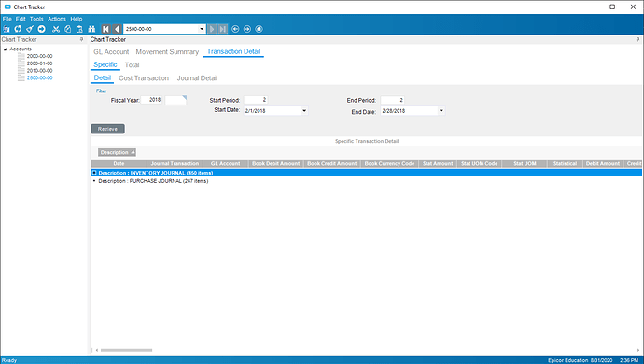This screenshot has width=644, height=364.
Task: Sort by the GL Account grid column header
Action: click(226, 163)
